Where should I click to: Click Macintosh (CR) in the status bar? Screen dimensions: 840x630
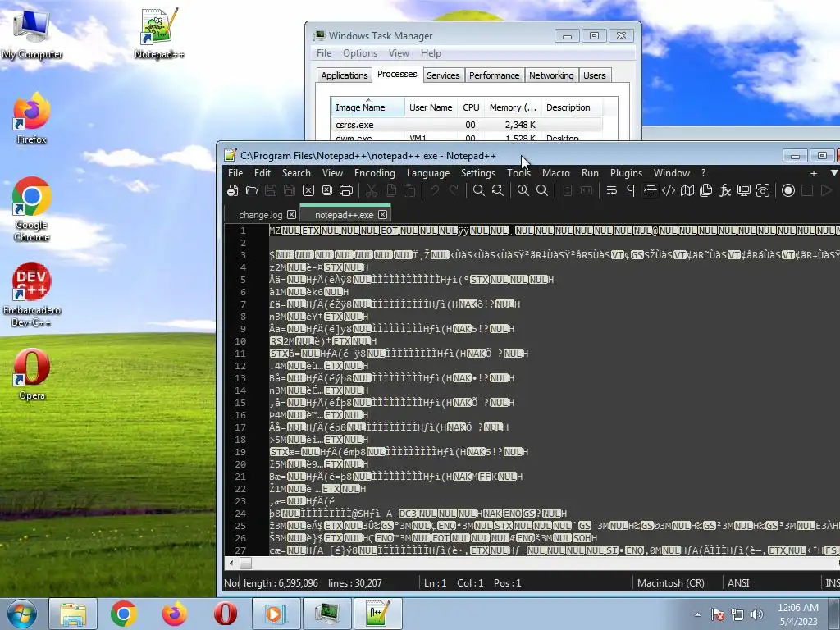coord(671,583)
